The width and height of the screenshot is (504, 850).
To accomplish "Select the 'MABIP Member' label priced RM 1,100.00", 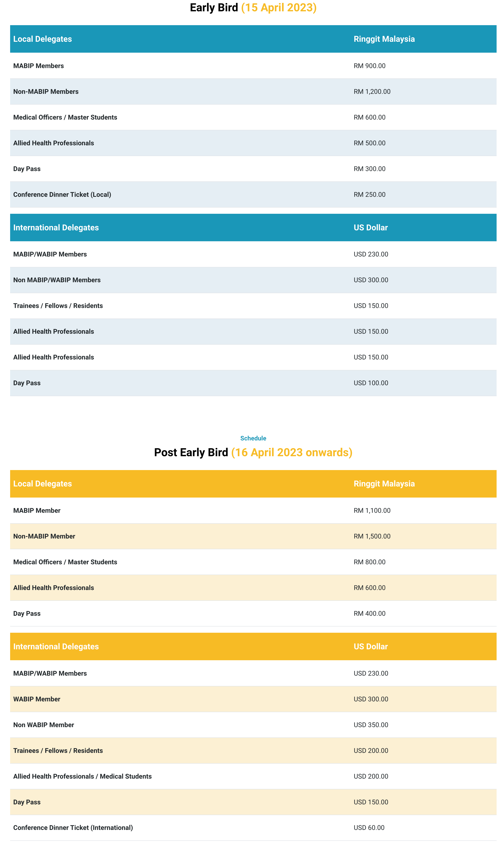I will pos(37,510).
